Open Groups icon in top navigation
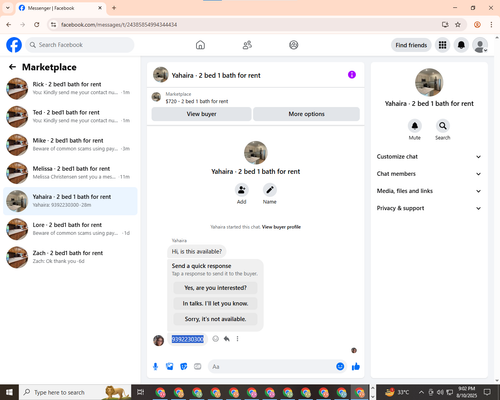This screenshot has height=400, width=500. pyautogui.click(x=294, y=45)
